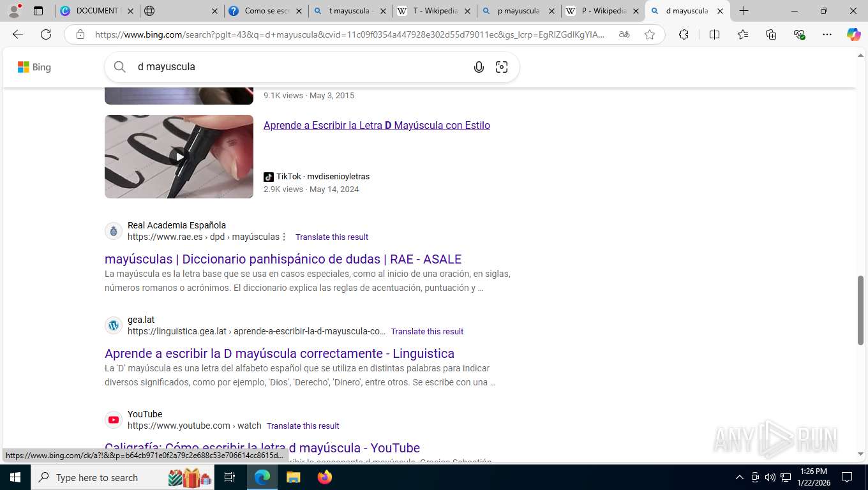Screen dimensions: 868x490
Task: Open the volume speaker tray icon
Action: pyautogui.click(x=770, y=477)
